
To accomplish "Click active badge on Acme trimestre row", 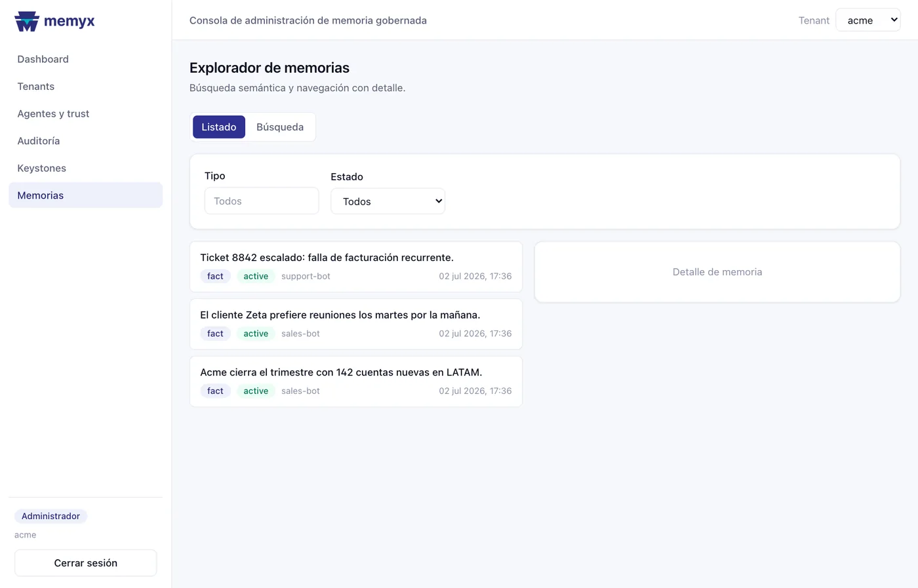I will point(256,391).
